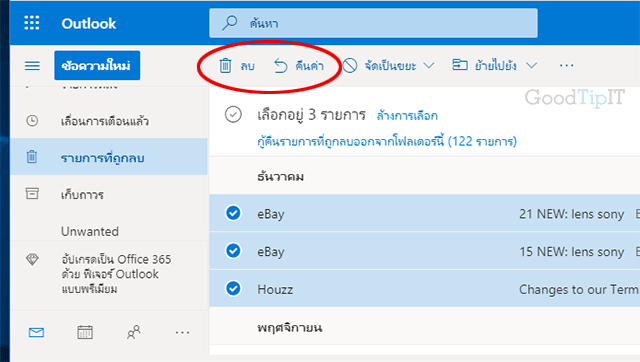Image resolution: width=640 pixels, height=362 pixels.
Task: Click the เลือกอยู่ 3 รายการ text
Action: 311,115
